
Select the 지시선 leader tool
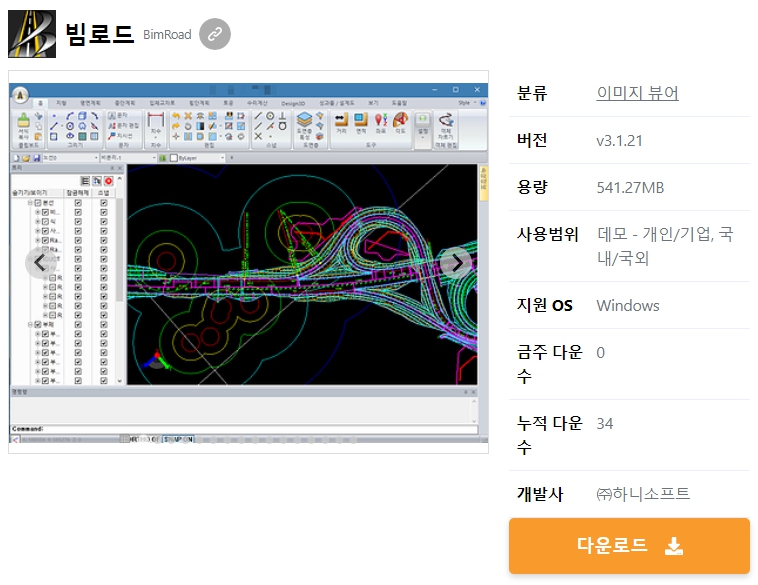coord(120,136)
